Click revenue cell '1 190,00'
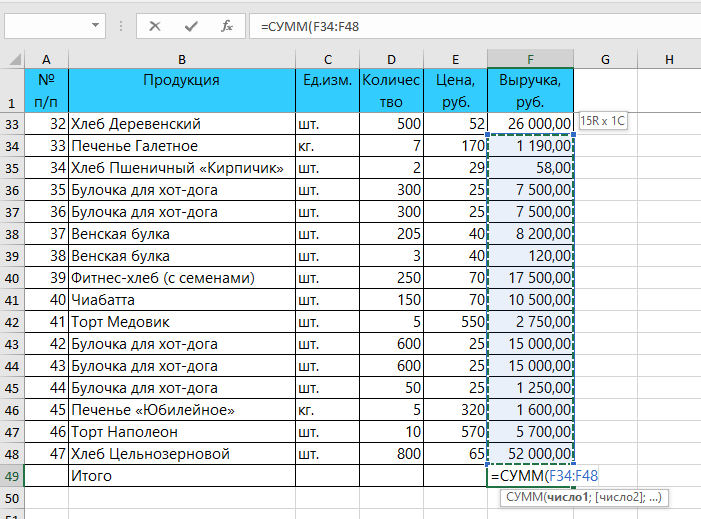Viewport: 701px width, 519px height. coord(530,146)
